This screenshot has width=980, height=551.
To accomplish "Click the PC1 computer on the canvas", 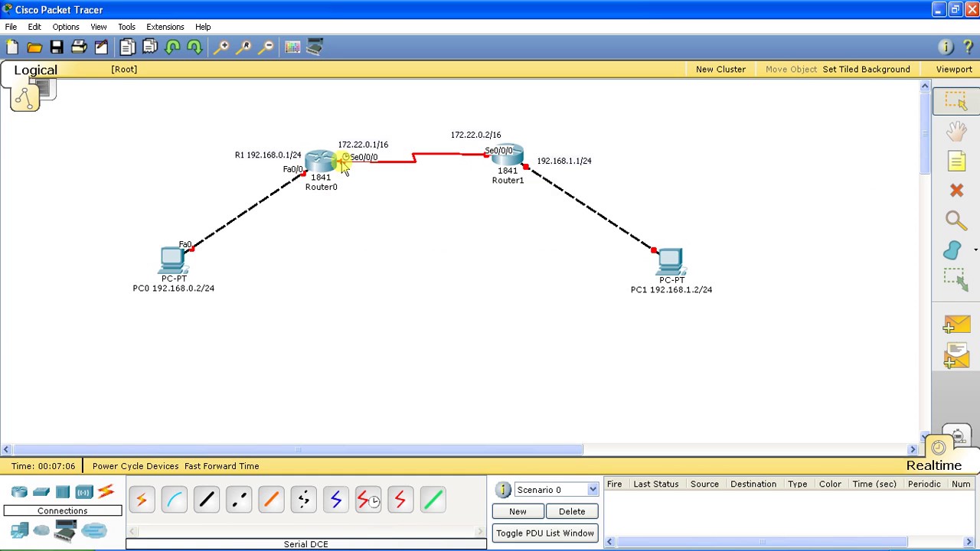I will [670, 261].
